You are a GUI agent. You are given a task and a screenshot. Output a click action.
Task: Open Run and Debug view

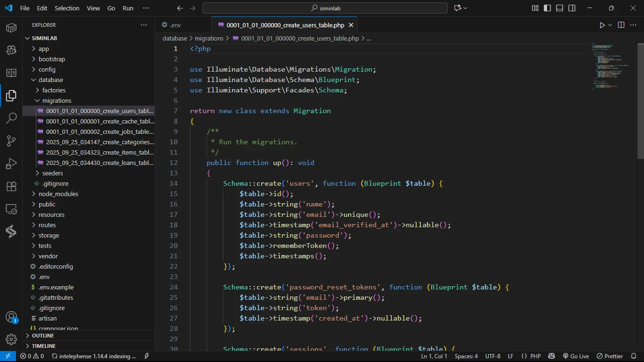[11, 164]
